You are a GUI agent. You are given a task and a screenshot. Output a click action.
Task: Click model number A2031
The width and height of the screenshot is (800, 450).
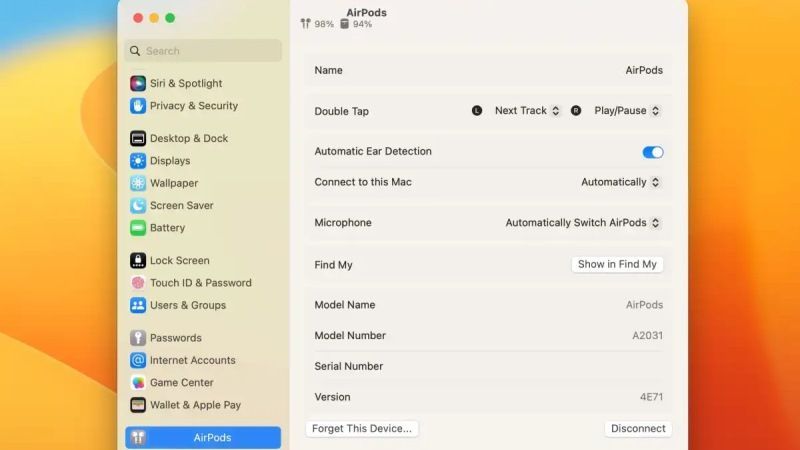click(x=647, y=336)
